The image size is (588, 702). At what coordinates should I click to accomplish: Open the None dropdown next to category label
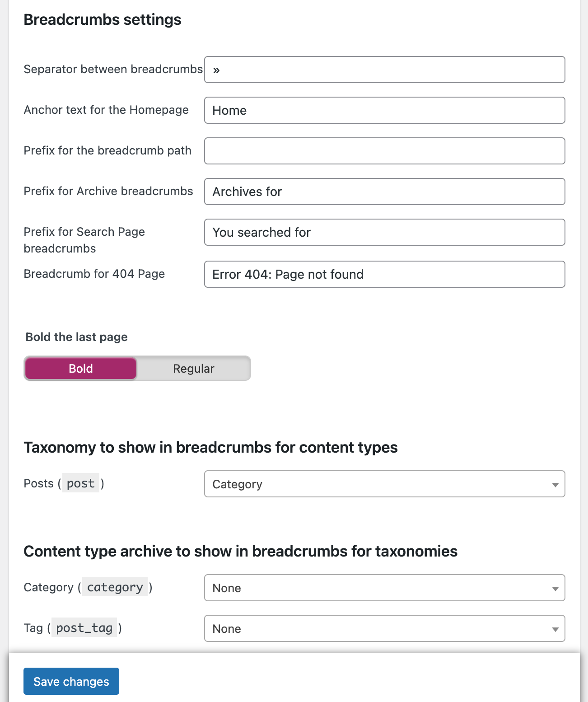pyautogui.click(x=384, y=588)
